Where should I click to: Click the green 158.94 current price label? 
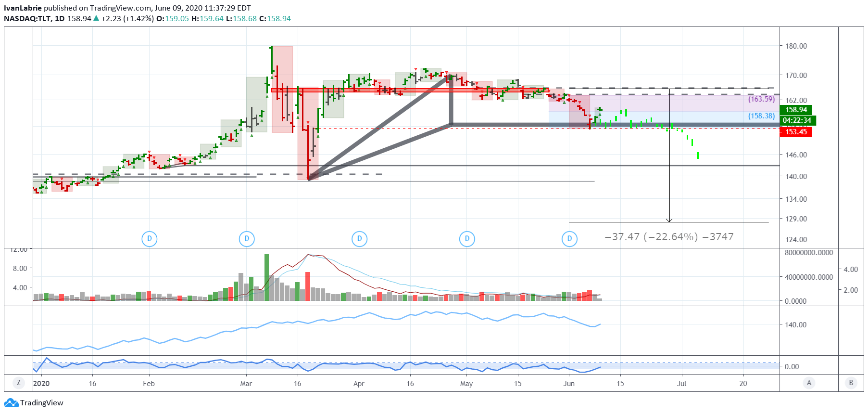pos(796,110)
